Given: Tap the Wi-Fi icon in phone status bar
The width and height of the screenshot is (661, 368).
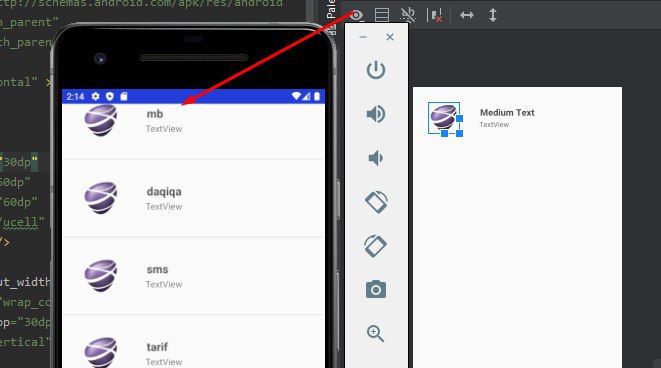Looking at the screenshot, I should tap(296, 97).
